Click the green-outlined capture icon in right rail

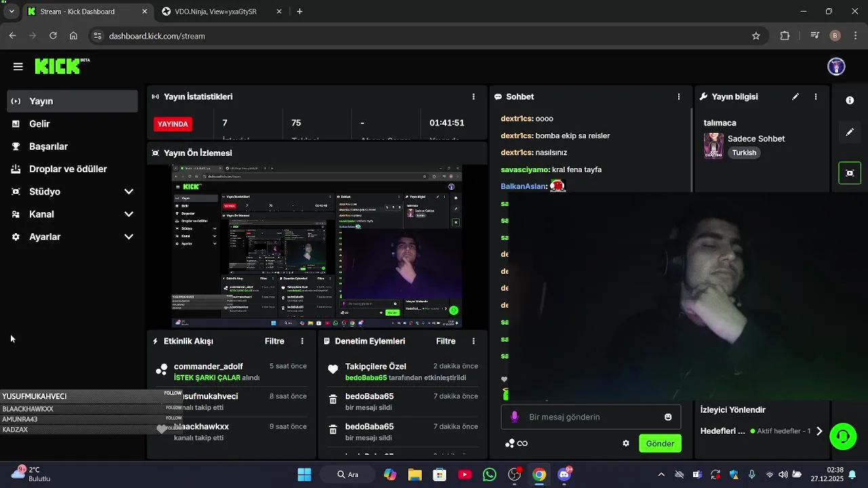(x=850, y=173)
